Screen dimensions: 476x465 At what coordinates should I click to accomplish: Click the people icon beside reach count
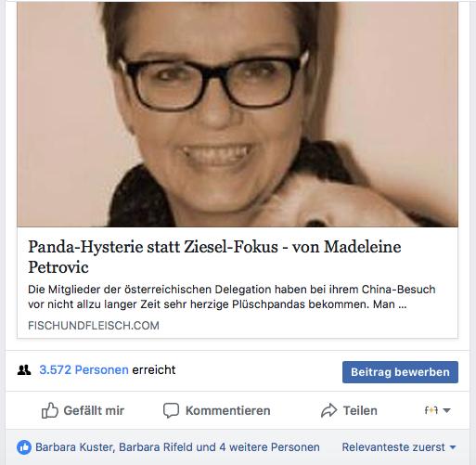click(24, 370)
